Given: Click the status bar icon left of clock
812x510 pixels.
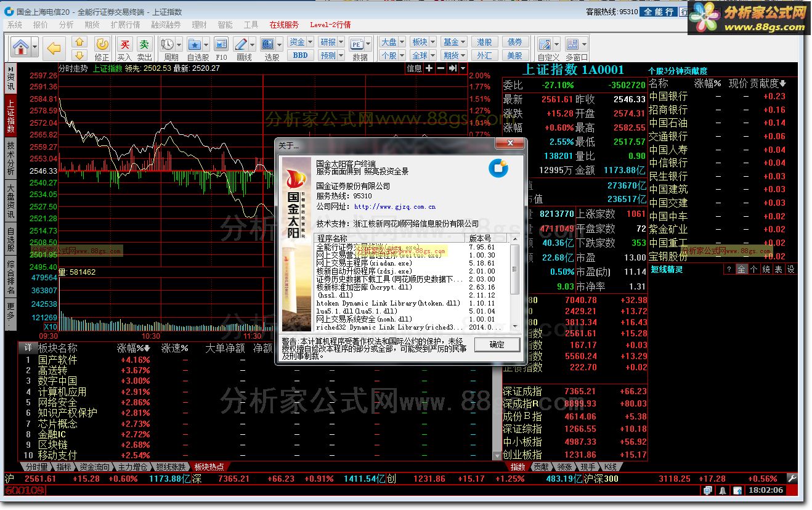Looking at the screenshot, I should [737, 490].
